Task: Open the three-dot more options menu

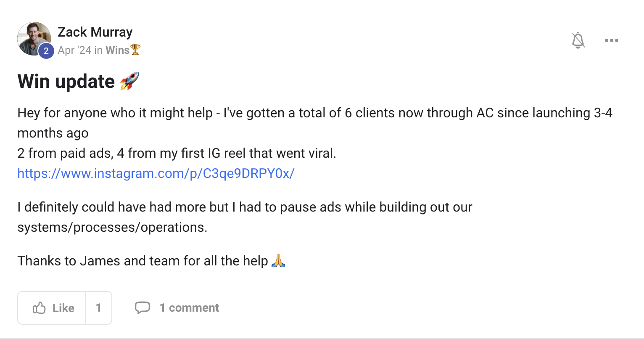Action: 611,40
